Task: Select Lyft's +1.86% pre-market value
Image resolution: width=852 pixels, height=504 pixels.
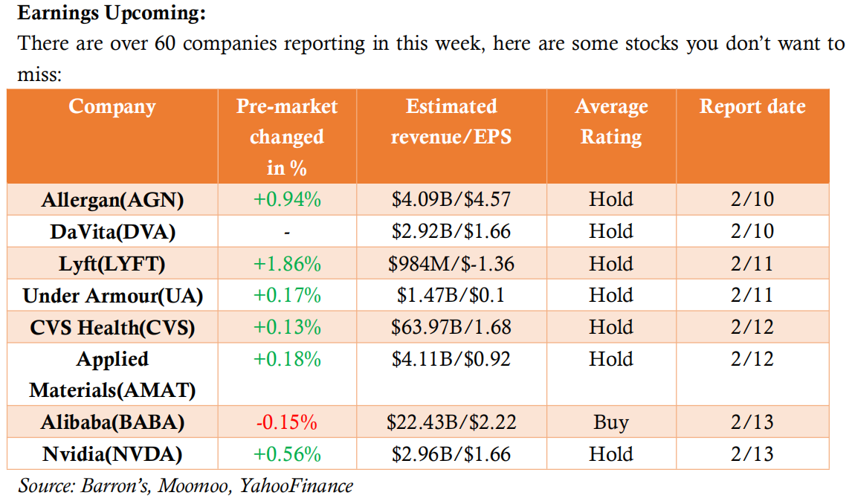Action: pyautogui.click(x=286, y=264)
